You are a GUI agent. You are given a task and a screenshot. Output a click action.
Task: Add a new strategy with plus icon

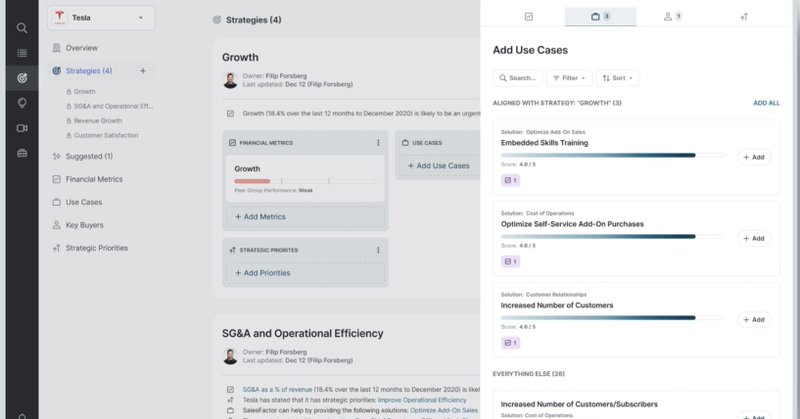143,71
